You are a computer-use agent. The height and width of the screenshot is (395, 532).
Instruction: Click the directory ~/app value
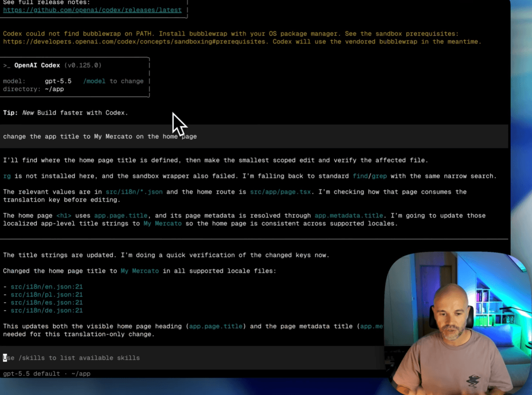pyautogui.click(x=54, y=89)
